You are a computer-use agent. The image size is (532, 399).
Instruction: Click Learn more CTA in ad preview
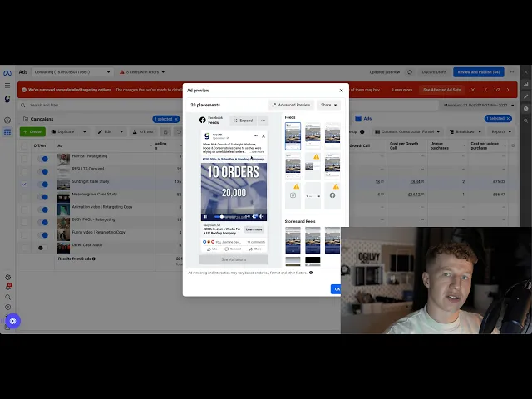(x=254, y=229)
